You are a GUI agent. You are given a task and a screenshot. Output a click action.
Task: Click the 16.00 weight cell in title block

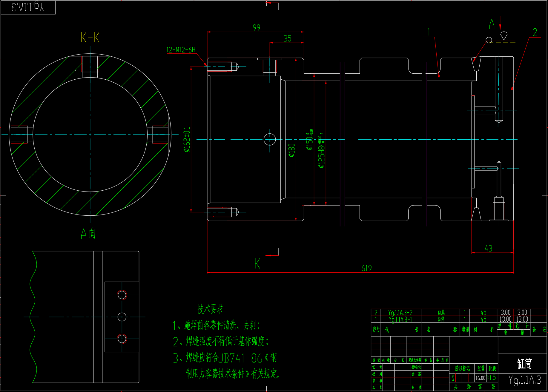click(480, 378)
